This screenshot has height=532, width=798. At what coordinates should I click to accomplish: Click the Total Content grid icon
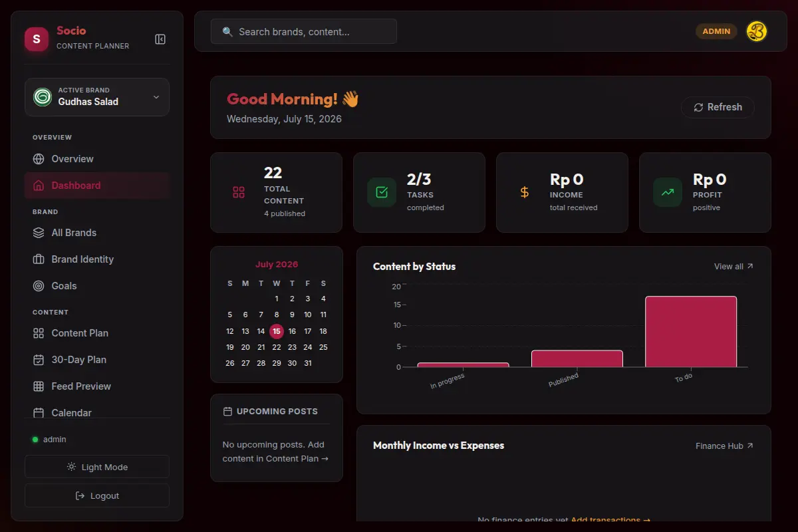click(239, 193)
